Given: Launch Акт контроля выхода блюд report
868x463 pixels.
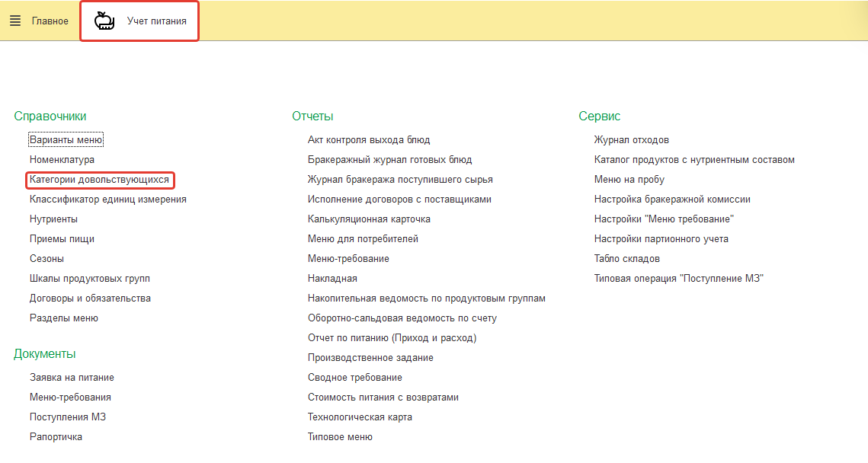Looking at the screenshot, I should click(369, 140).
